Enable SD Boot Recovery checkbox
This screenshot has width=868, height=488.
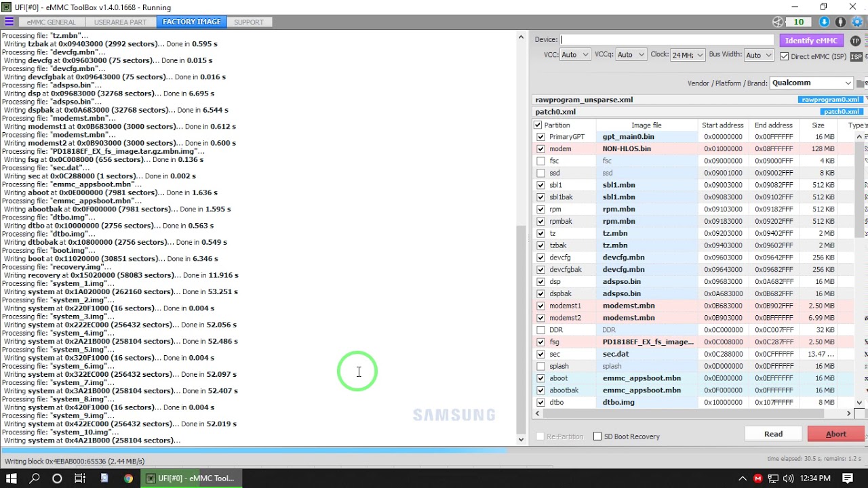[x=597, y=436]
